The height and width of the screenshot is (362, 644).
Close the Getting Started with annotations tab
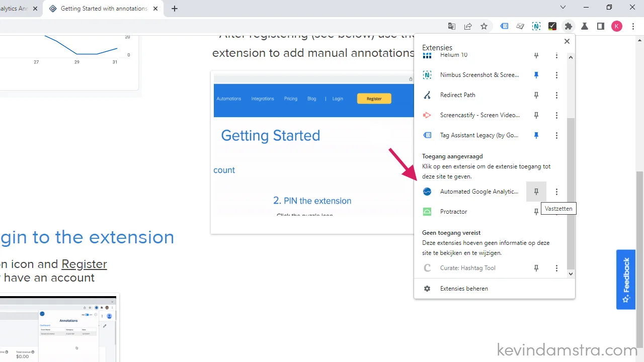click(155, 9)
